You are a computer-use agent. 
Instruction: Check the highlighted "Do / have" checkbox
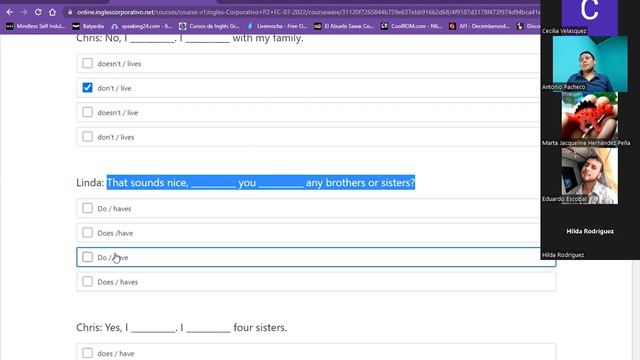[x=87, y=257]
